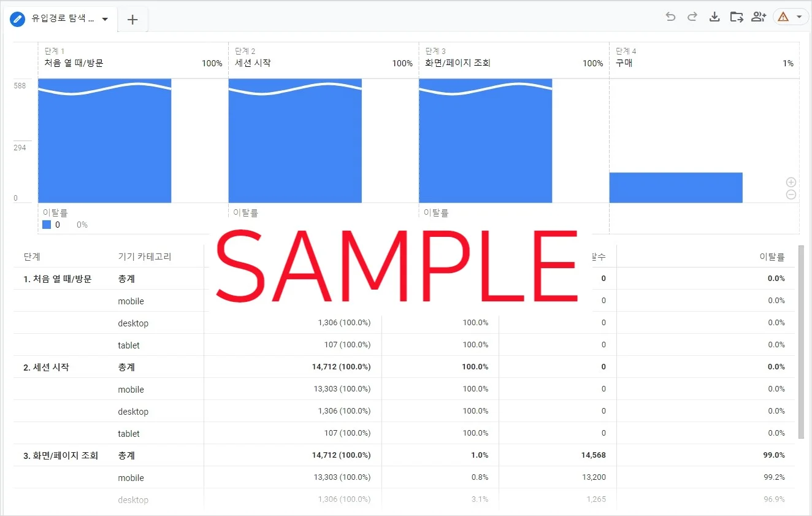Click the blue bar for 단계 2
Viewport: 812px width, 516px height.
point(295,141)
